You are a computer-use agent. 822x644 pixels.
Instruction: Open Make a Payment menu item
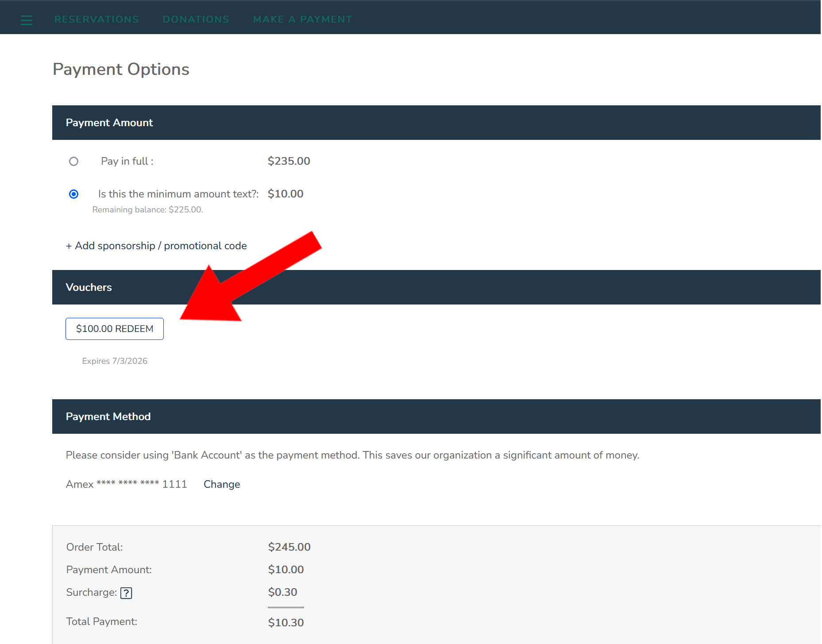[303, 19]
